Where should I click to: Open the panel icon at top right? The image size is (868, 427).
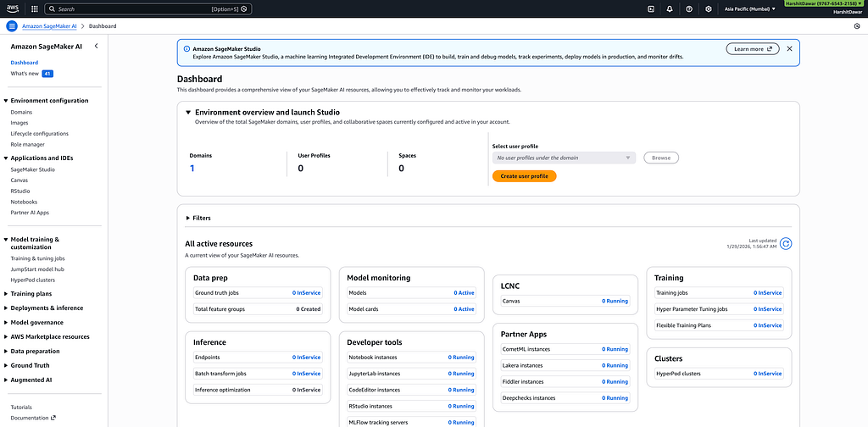click(858, 26)
